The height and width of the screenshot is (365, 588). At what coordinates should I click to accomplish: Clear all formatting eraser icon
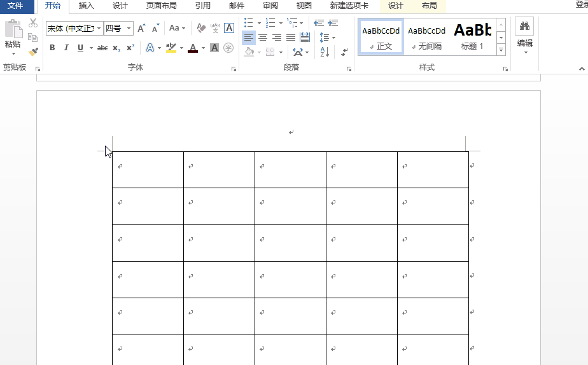coord(201,28)
